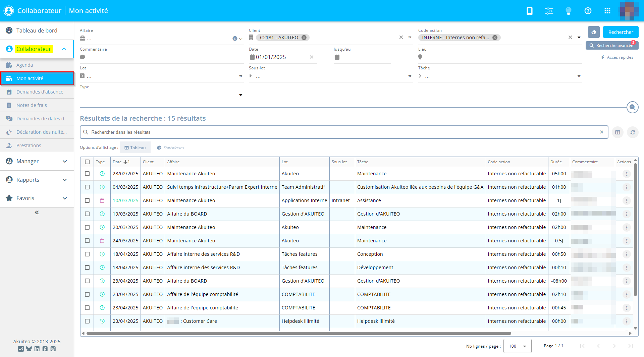Screen dimensions: 644x357
Task: Open actions menu for 28/02/2025 row
Action: 627,174
